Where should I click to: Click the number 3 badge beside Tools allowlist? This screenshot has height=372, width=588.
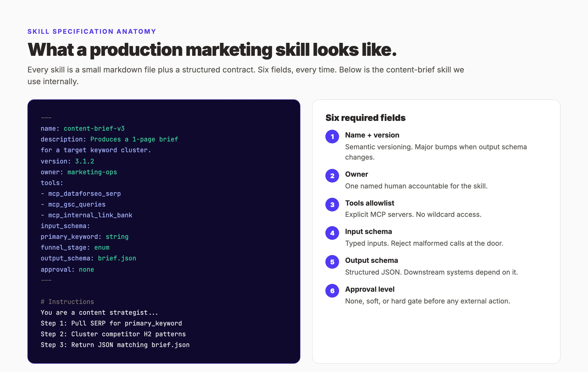tap(332, 205)
